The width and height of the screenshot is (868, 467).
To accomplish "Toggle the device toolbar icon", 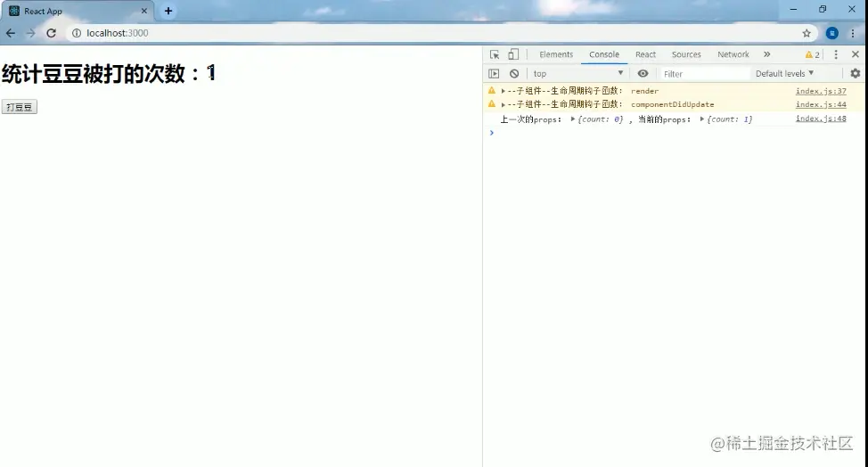I will click(513, 54).
